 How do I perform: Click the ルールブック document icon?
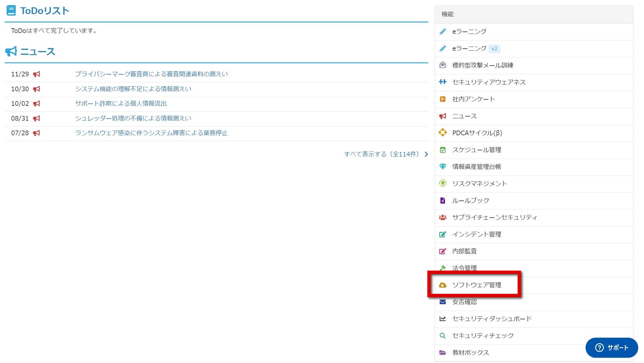[443, 200]
